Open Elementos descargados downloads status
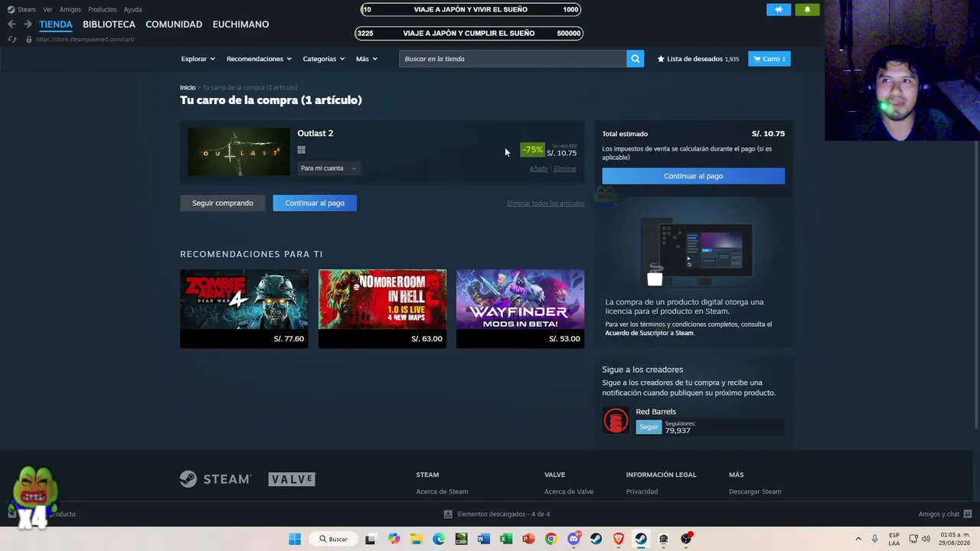 (x=497, y=514)
